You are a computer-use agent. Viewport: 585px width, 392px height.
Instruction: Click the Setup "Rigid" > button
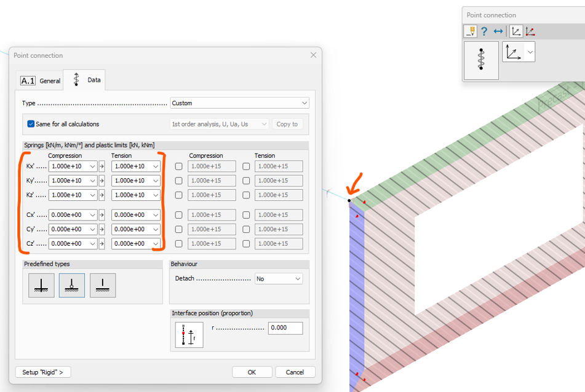[x=43, y=372]
